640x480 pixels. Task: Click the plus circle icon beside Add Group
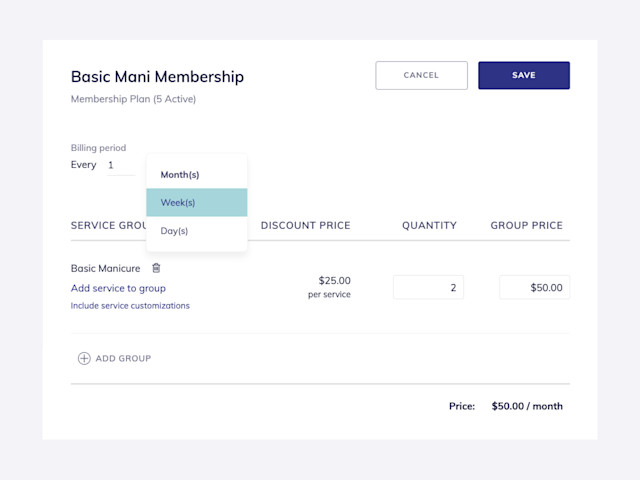pyautogui.click(x=84, y=358)
